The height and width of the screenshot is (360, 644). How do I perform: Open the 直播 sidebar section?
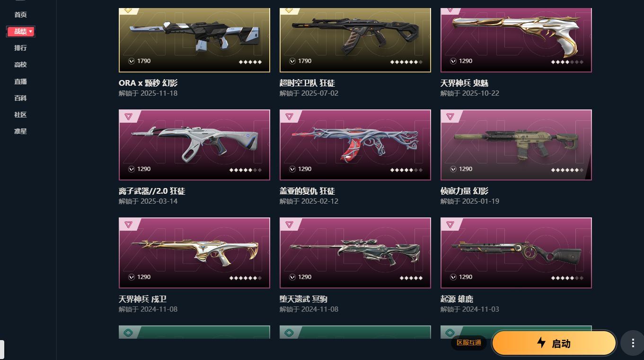point(20,81)
